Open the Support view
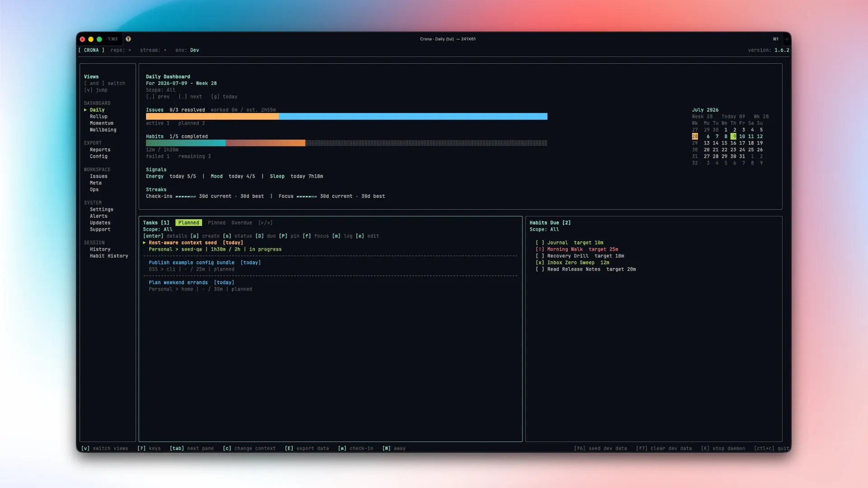The width and height of the screenshot is (868, 488). pos(100,230)
